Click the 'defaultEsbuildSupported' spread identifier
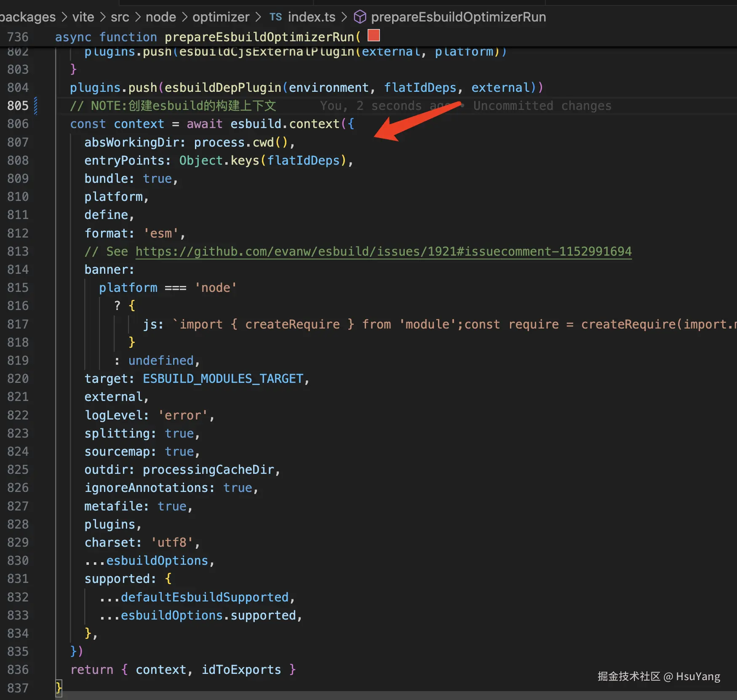 205,597
